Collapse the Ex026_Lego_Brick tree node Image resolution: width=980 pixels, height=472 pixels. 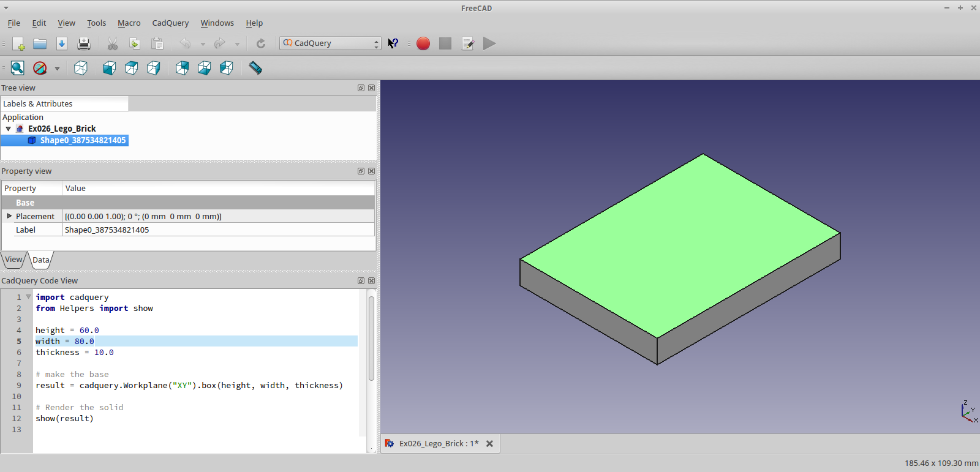tap(9, 129)
